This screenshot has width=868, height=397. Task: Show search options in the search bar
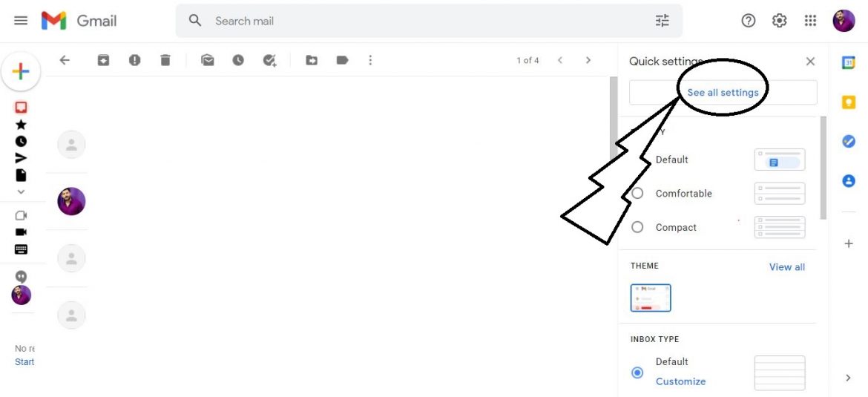pyautogui.click(x=662, y=21)
